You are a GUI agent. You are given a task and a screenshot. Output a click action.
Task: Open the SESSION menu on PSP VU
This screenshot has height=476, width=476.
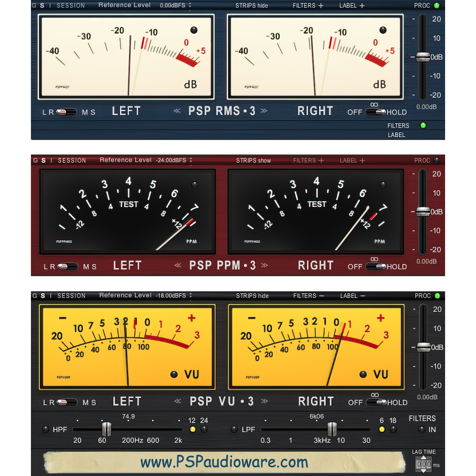click(x=71, y=296)
